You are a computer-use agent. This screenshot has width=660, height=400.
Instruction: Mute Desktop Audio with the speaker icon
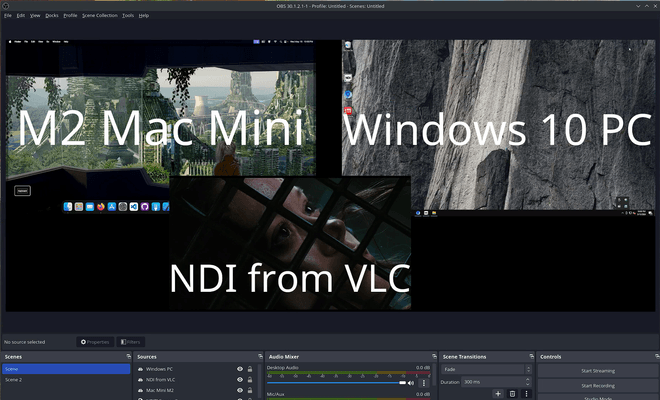tap(411, 383)
